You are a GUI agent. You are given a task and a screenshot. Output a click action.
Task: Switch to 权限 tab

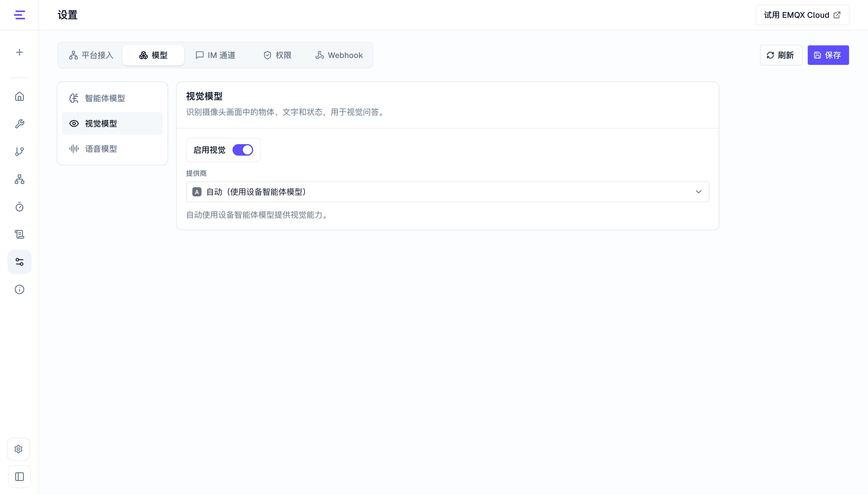(278, 55)
